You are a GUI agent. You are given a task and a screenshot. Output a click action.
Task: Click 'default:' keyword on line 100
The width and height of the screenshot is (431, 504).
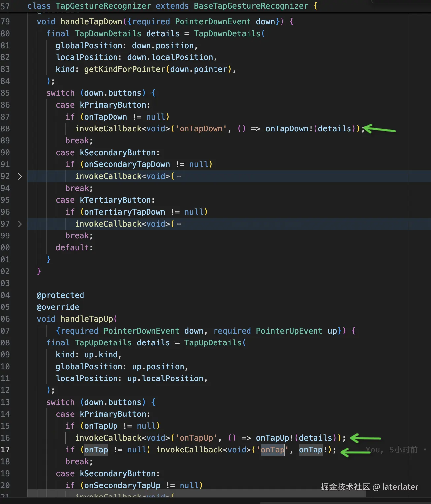[x=74, y=248]
